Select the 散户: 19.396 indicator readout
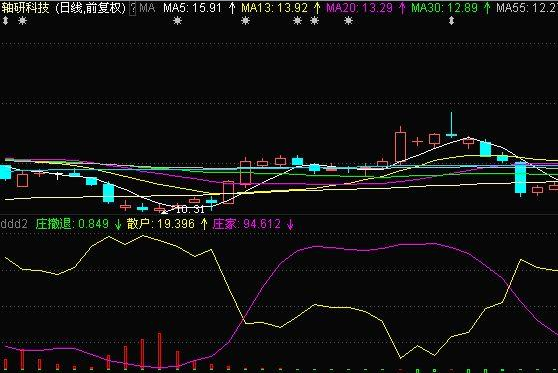Screen dimensions: 558x373 pos(161,224)
